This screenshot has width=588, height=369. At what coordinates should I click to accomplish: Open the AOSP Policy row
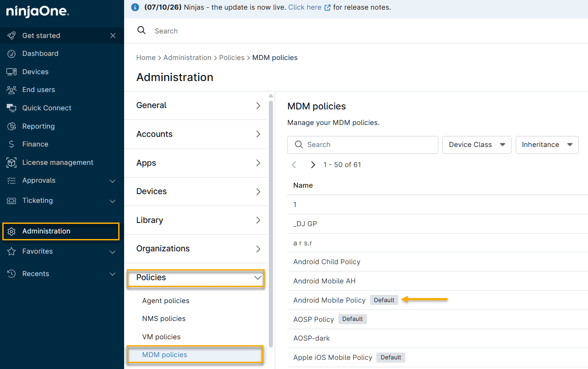tap(314, 319)
